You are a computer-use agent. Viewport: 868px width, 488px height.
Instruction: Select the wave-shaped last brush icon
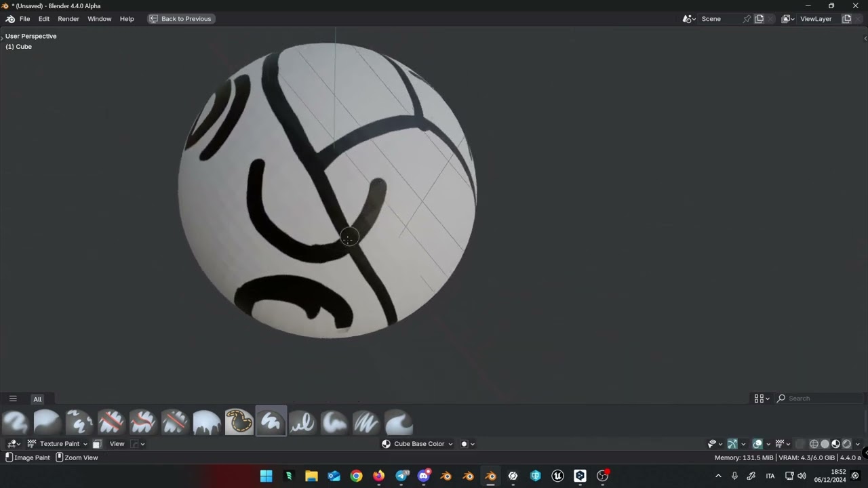(398, 422)
